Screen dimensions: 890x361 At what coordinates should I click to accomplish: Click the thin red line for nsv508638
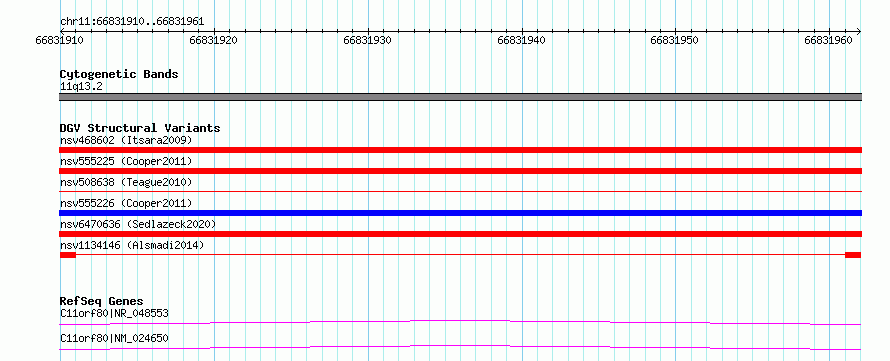[460, 192]
